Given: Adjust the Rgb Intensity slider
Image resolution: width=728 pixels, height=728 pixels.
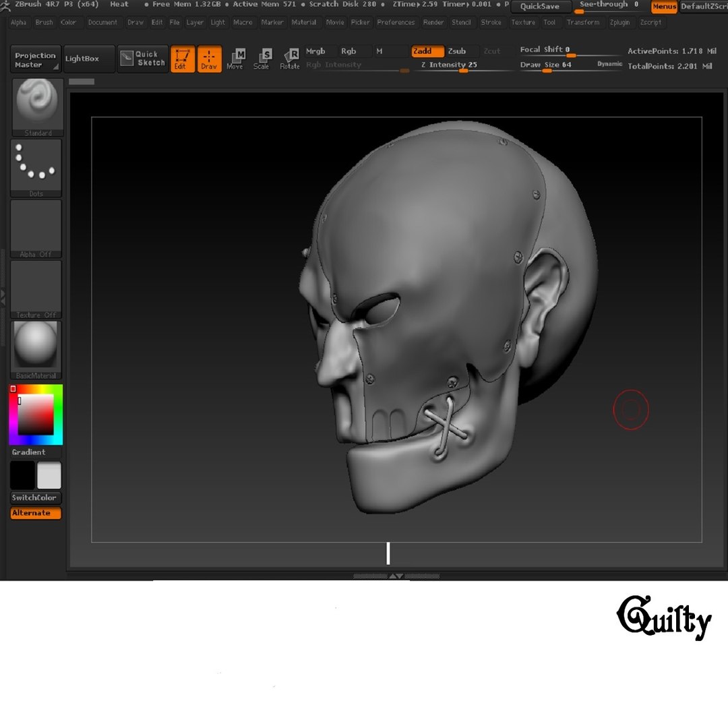Looking at the screenshot, I should coord(357,65).
